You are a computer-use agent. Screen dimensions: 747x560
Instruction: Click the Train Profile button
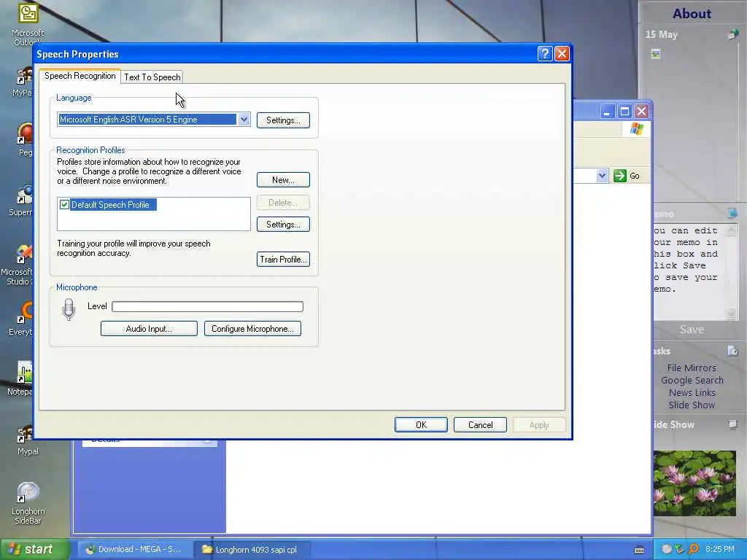(283, 259)
